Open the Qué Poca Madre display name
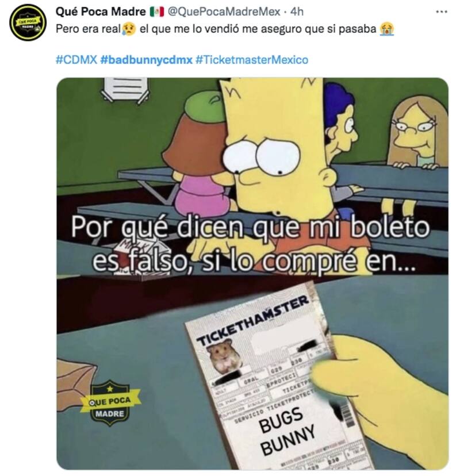Screen dimensions: 460x476 click(x=101, y=11)
